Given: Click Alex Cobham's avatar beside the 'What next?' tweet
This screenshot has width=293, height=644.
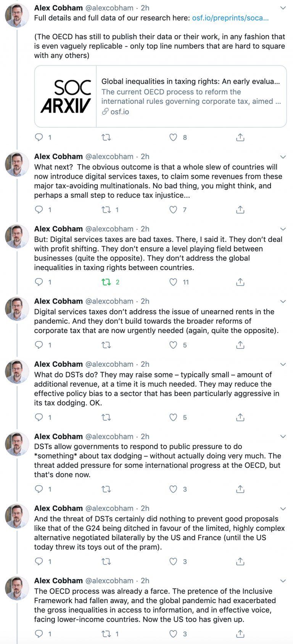Looking at the screenshot, I should 17,164.
